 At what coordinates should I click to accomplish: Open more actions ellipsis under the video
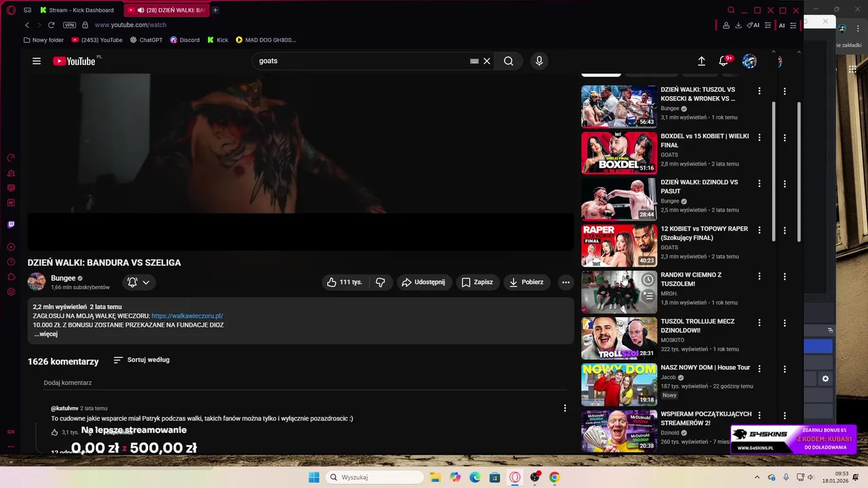point(566,282)
